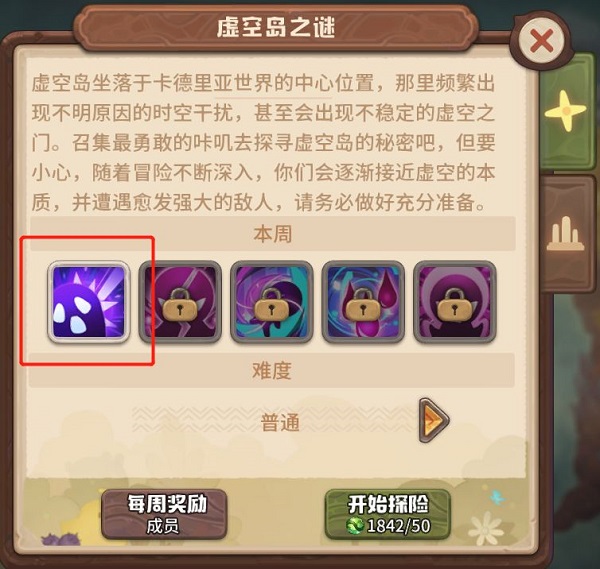Close the 虚空岛之谜 dialog
This screenshot has height=569, width=600.
541,41
